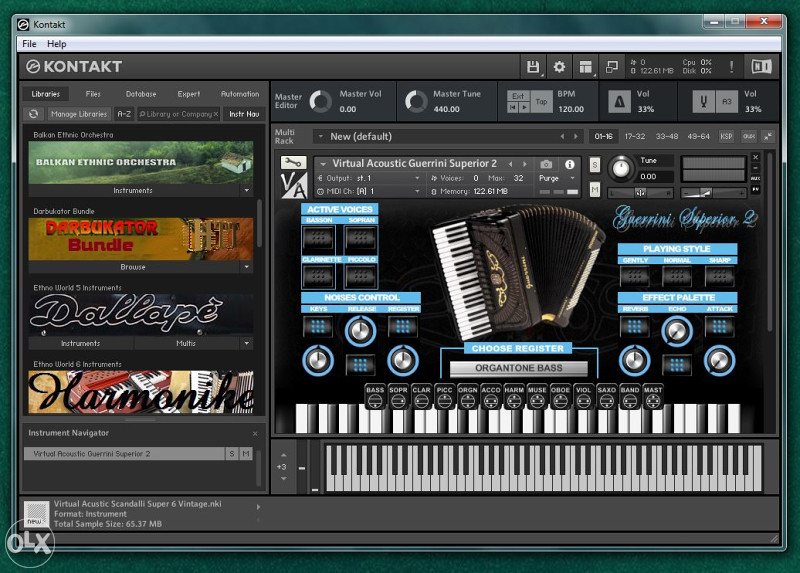
Task: Open workspace layout panel icon
Action: click(586, 67)
